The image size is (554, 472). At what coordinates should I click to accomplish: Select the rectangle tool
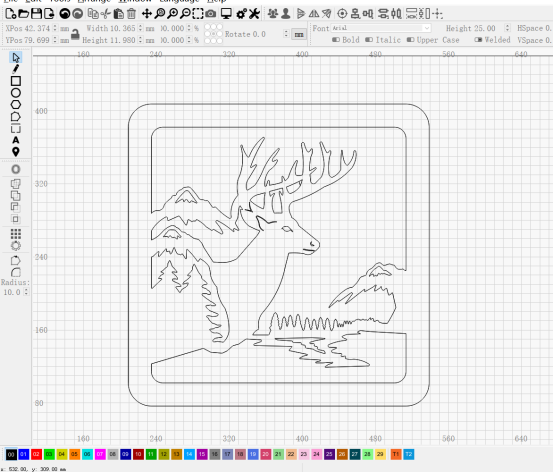(16, 81)
